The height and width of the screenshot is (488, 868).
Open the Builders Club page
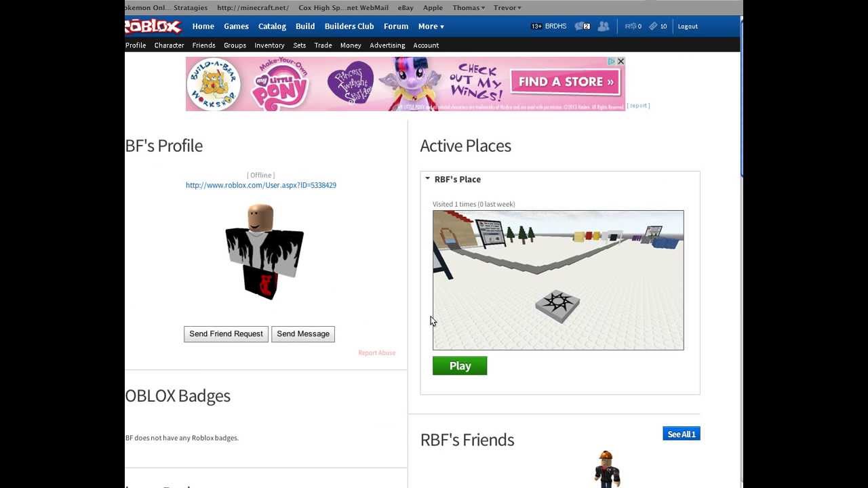pos(349,26)
